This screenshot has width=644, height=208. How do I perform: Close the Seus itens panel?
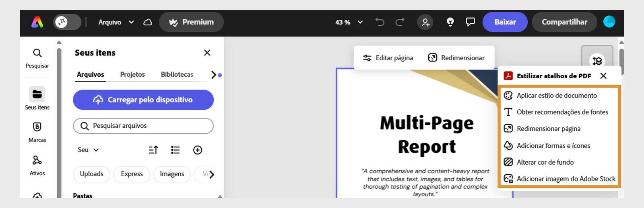(207, 53)
